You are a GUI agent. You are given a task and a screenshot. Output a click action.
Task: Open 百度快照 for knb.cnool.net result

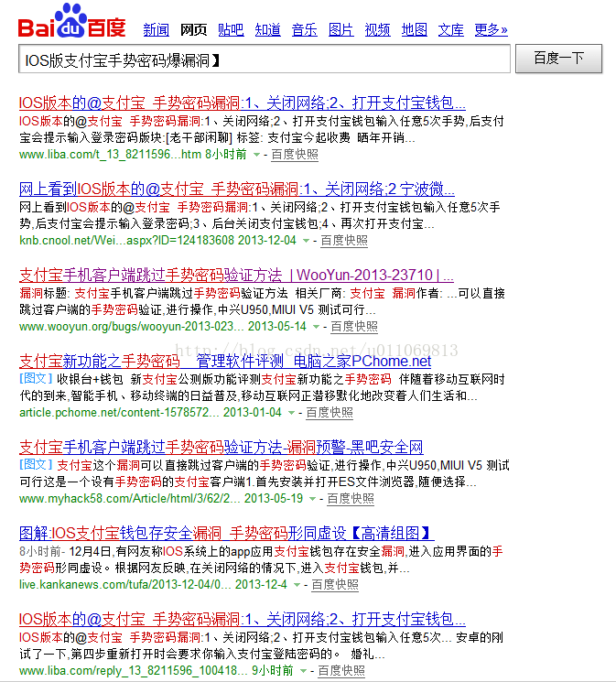pyautogui.click(x=343, y=241)
